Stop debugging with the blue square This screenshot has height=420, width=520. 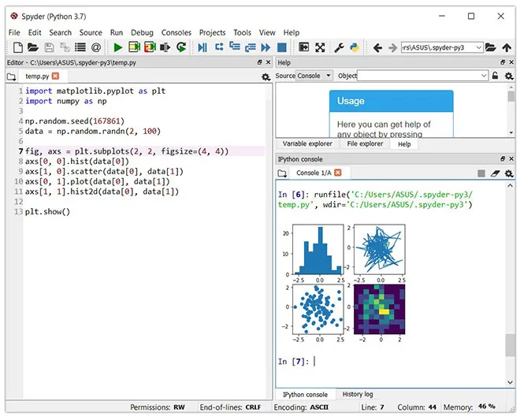tap(282, 48)
